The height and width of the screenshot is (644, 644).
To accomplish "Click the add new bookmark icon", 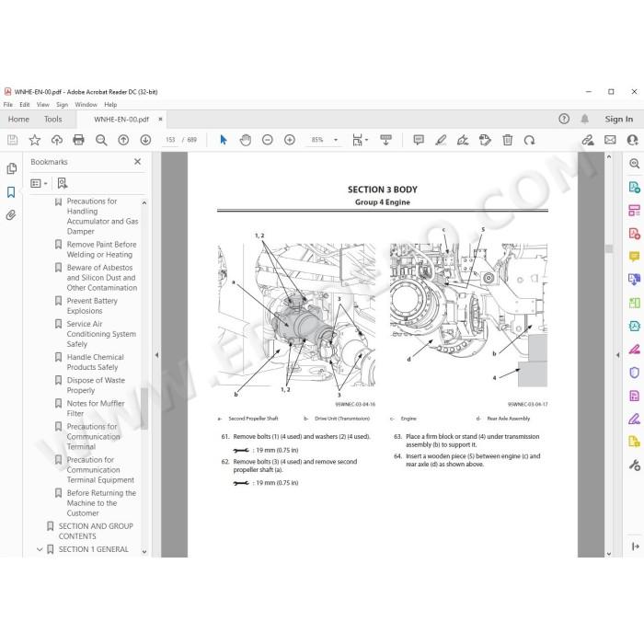I will [x=63, y=183].
